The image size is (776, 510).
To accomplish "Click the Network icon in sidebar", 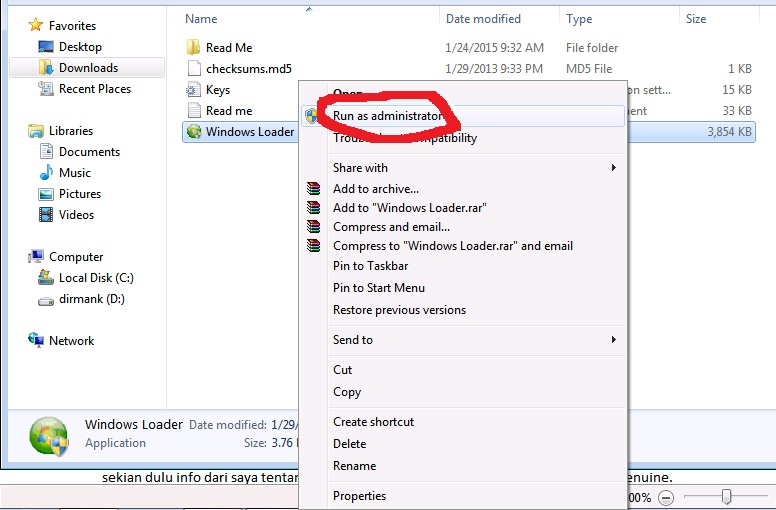I will [x=36, y=339].
